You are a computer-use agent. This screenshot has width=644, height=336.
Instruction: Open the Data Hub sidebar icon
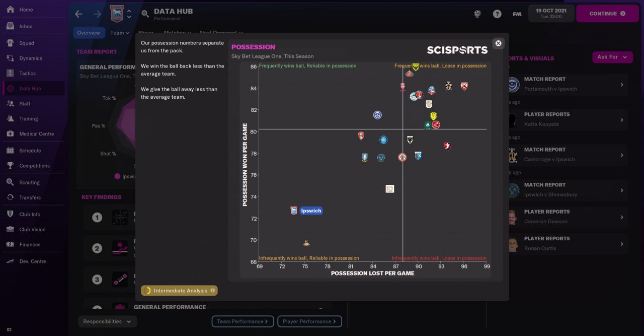coord(10,89)
